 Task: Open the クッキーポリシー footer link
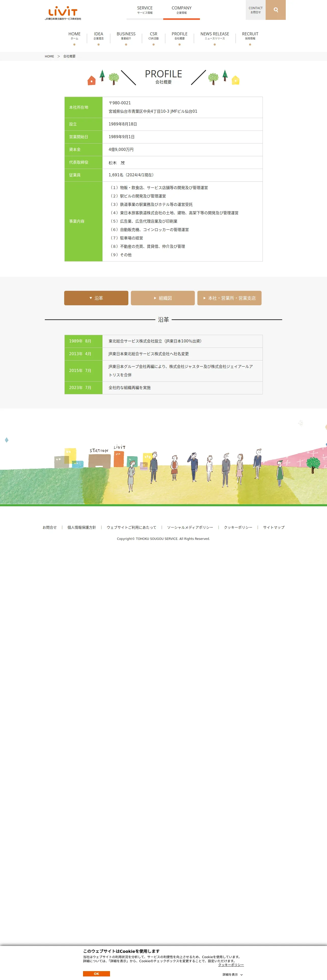238,527
